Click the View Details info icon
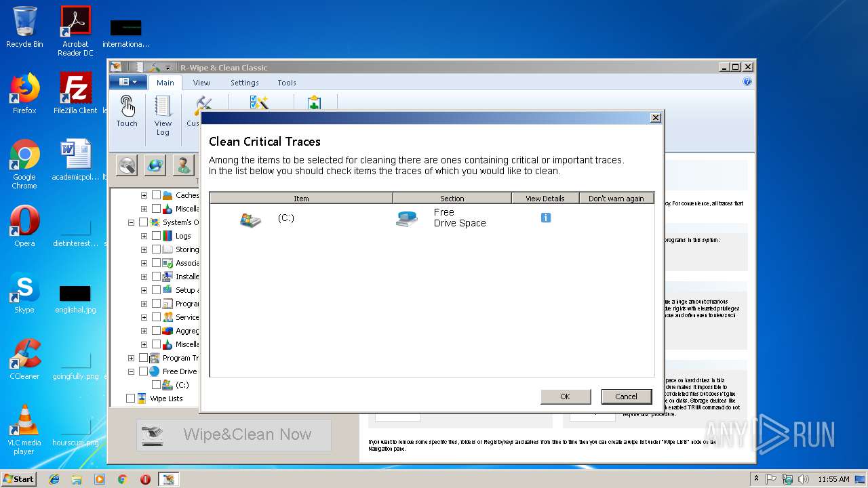This screenshot has height=488, width=868. tap(546, 218)
